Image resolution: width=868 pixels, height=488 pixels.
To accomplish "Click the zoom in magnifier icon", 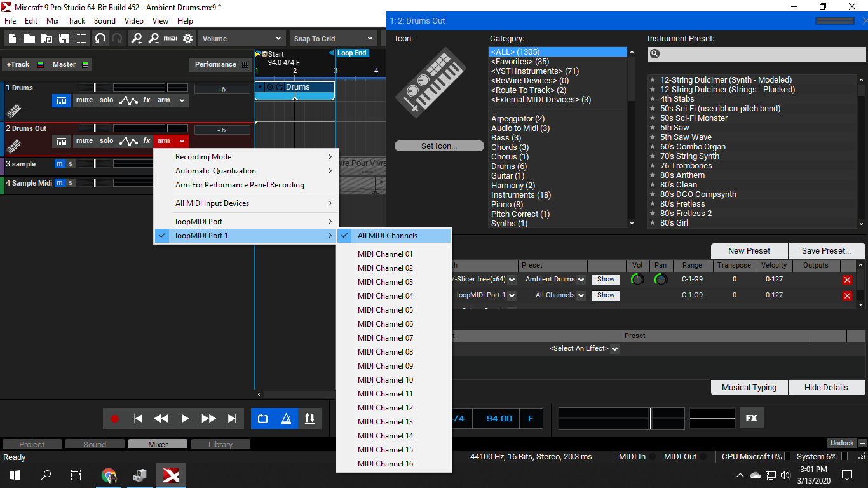I will coord(137,39).
